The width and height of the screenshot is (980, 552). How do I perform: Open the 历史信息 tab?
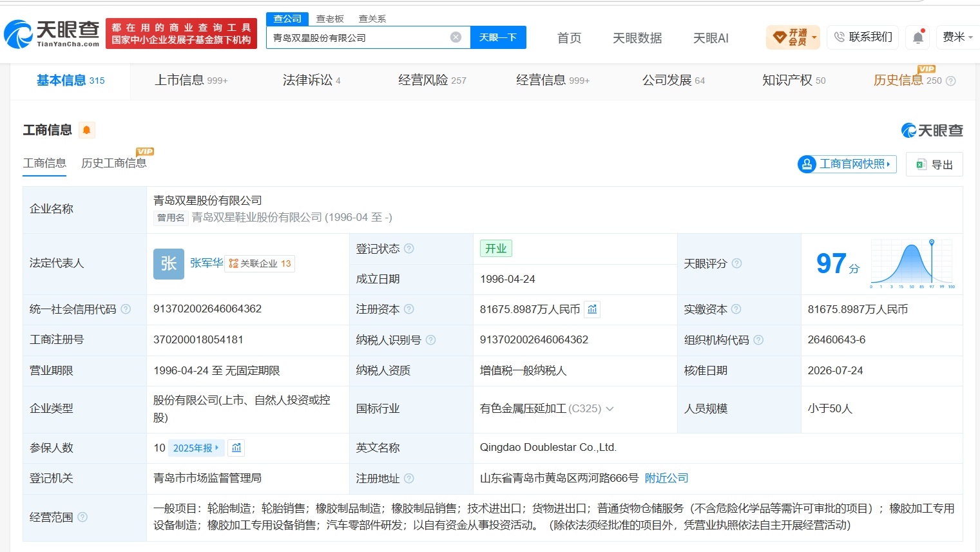click(x=907, y=81)
